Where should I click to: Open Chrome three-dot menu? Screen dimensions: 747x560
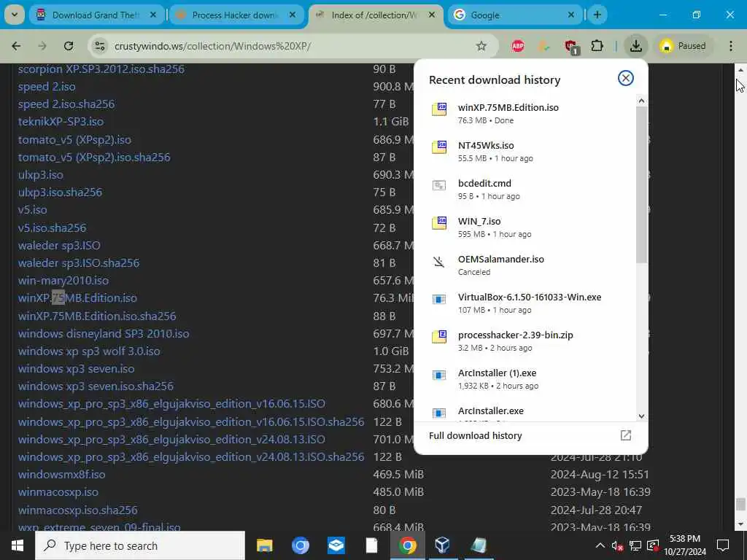pos(731,46)
